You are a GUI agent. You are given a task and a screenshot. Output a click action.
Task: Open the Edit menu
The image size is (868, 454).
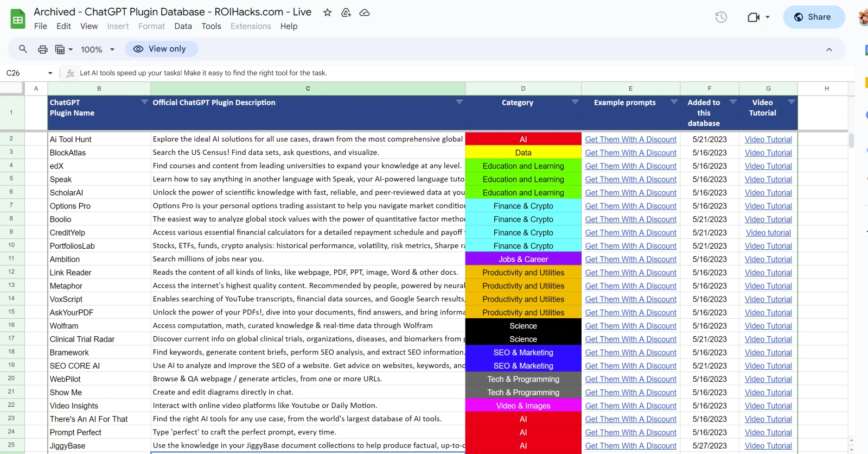(63, 26)
